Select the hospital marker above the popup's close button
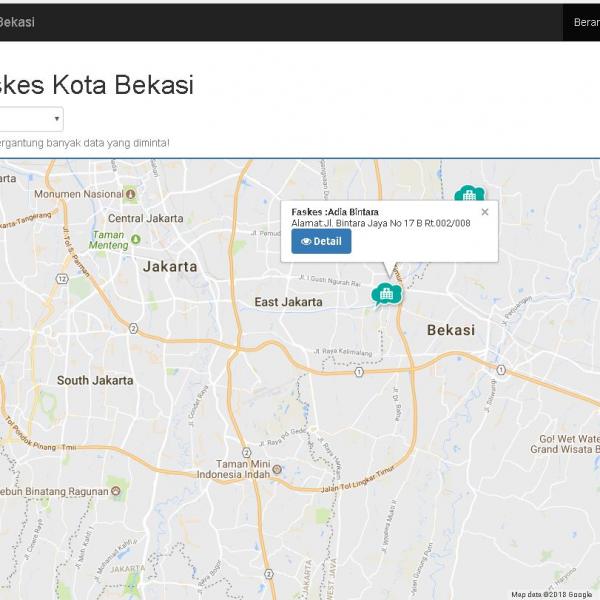600x600 pixels. tap(467, 195)
